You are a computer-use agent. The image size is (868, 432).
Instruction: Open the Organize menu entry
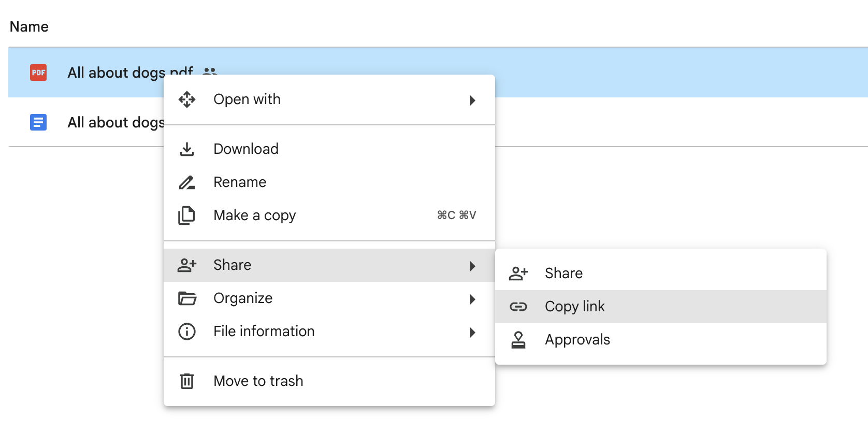pyautogui.click(x=329, y=298)
